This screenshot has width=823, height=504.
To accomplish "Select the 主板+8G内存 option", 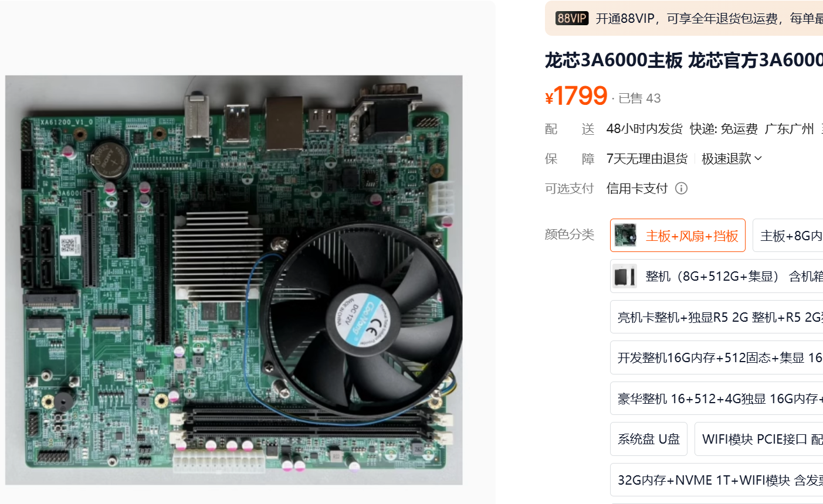I will click(788, 235).
